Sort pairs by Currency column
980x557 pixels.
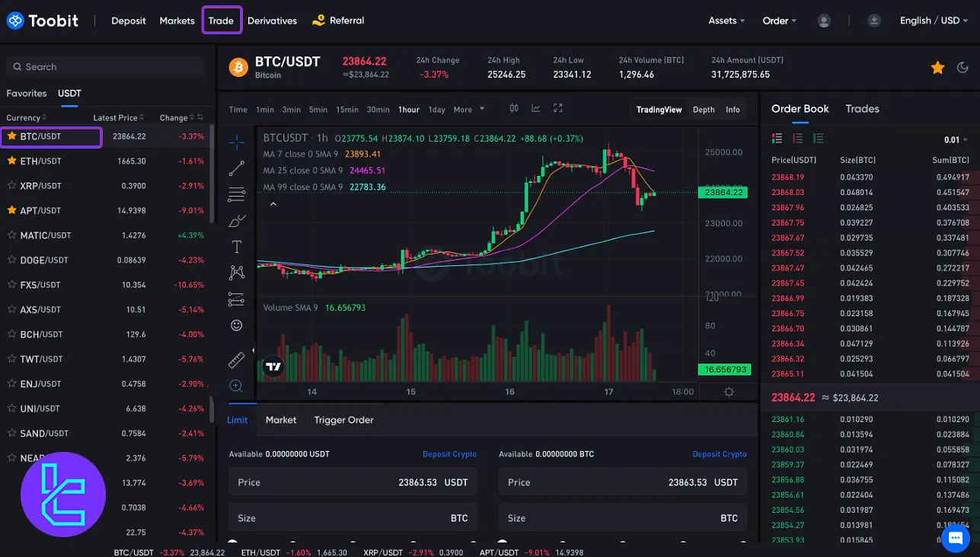pyautogui.click(x=27, y=117)
